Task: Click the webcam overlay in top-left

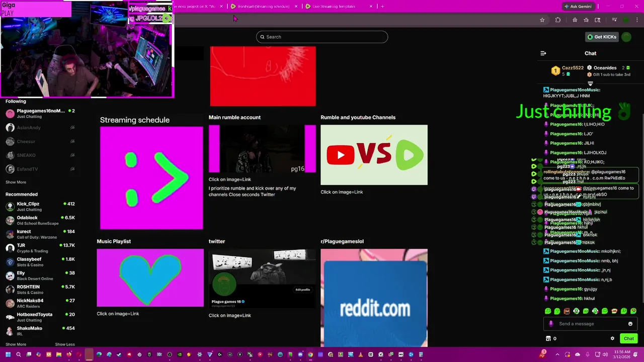Action: click(x=87, y=49)
